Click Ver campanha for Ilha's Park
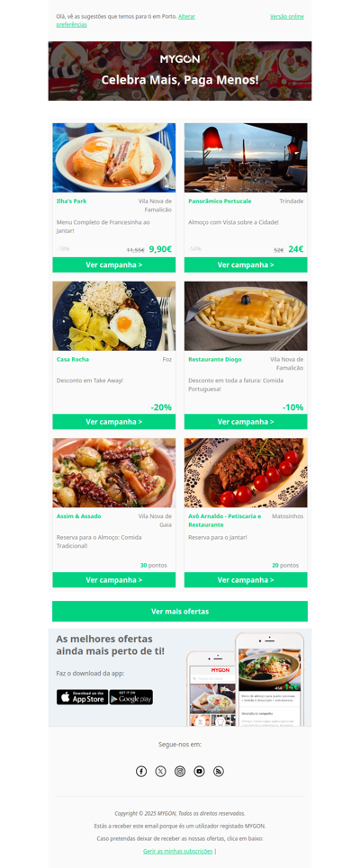The height and width of the screenshot is (868, 360). coord(114,264)
